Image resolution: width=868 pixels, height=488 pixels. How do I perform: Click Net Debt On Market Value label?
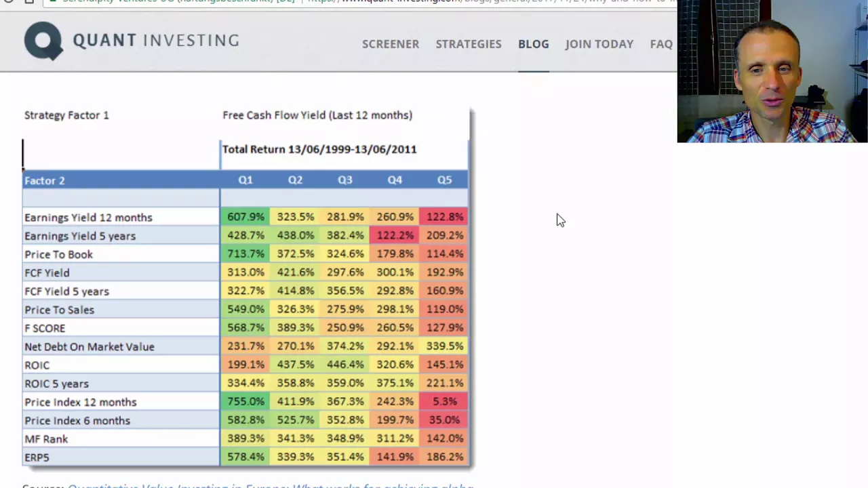[90, 346]
